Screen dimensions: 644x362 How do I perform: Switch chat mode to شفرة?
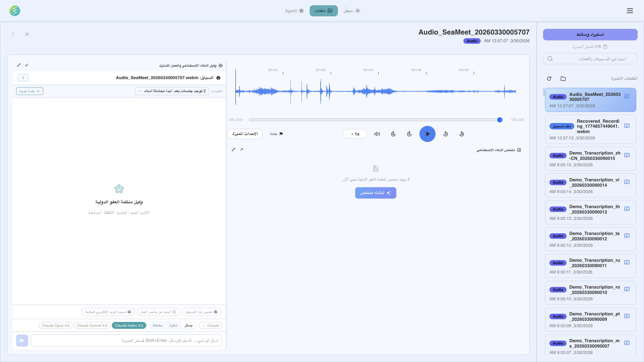tap(173, 325)
